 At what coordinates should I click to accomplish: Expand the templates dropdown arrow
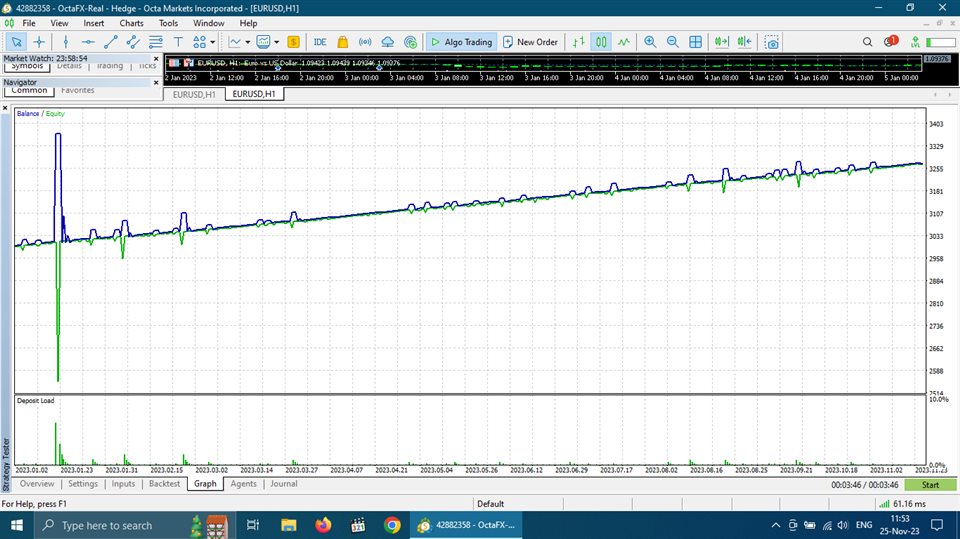pyautogui.click(x=276, y=42)
